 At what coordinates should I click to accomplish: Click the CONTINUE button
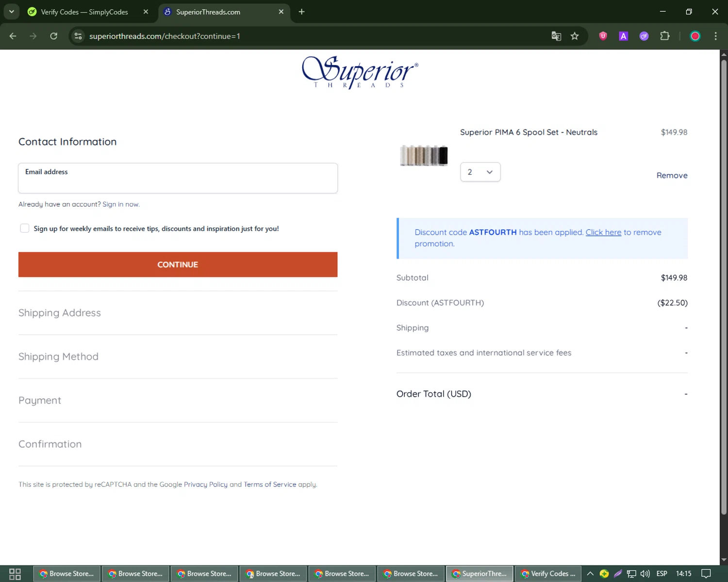178,264
